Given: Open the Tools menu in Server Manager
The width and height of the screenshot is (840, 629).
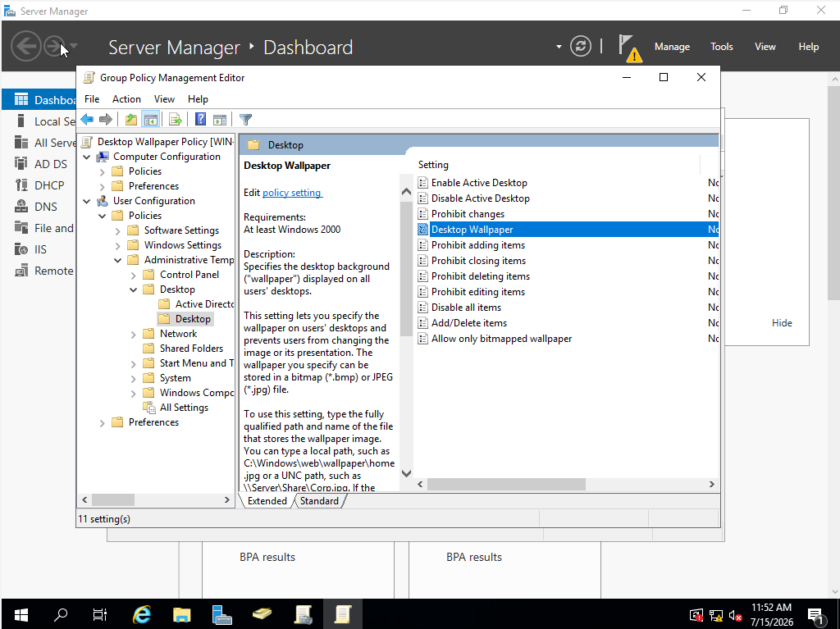Looking at the screenshot, I should point(721,47).
